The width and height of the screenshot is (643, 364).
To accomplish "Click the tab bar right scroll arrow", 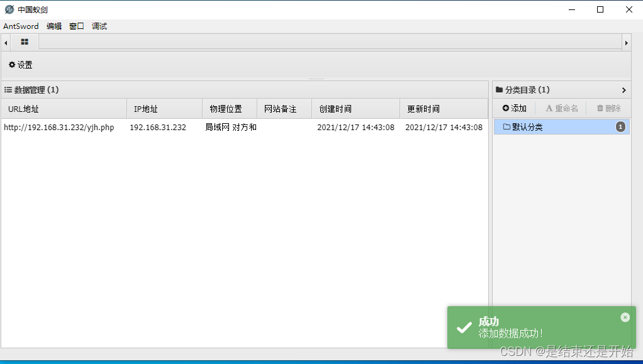I will [626, 43].
